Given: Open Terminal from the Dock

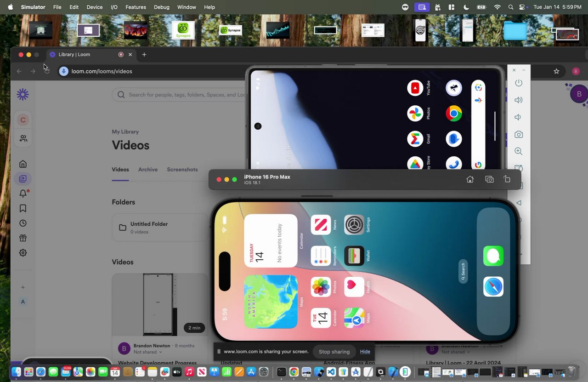Looking at the screenshot, I should coord(282,372).
